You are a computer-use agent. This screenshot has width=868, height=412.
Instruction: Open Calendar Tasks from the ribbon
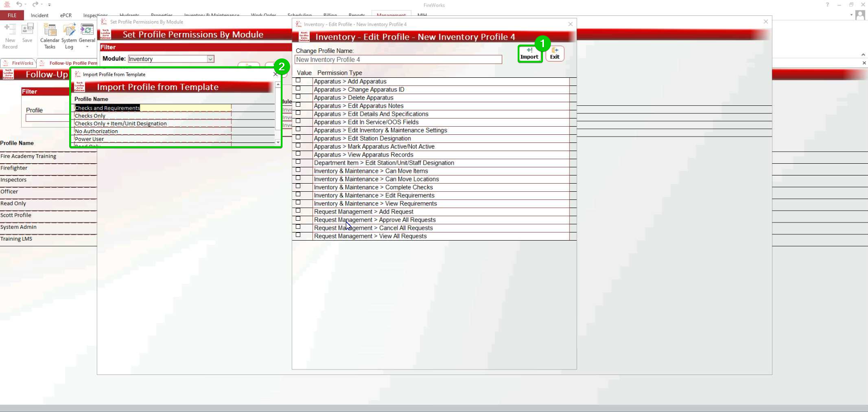(50, 36)
